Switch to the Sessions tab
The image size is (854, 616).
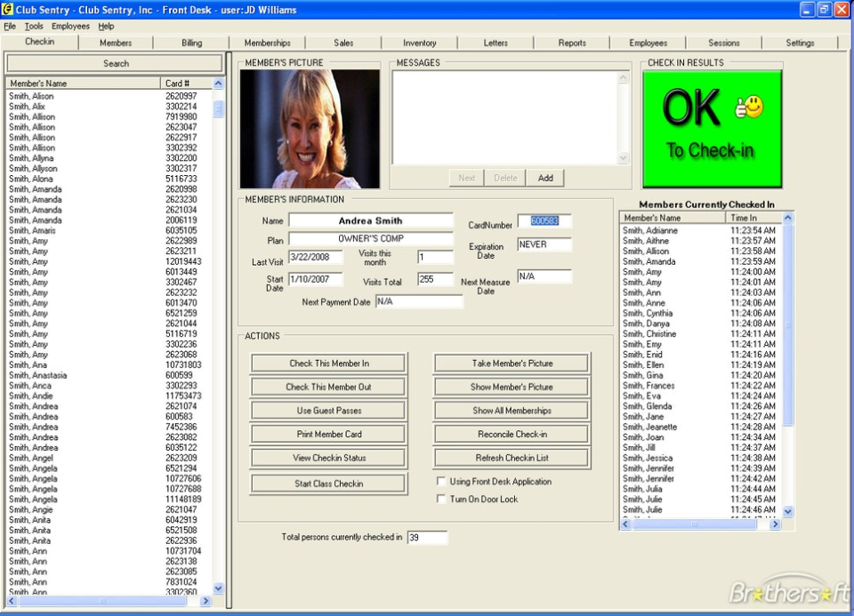tap(724, 43)
